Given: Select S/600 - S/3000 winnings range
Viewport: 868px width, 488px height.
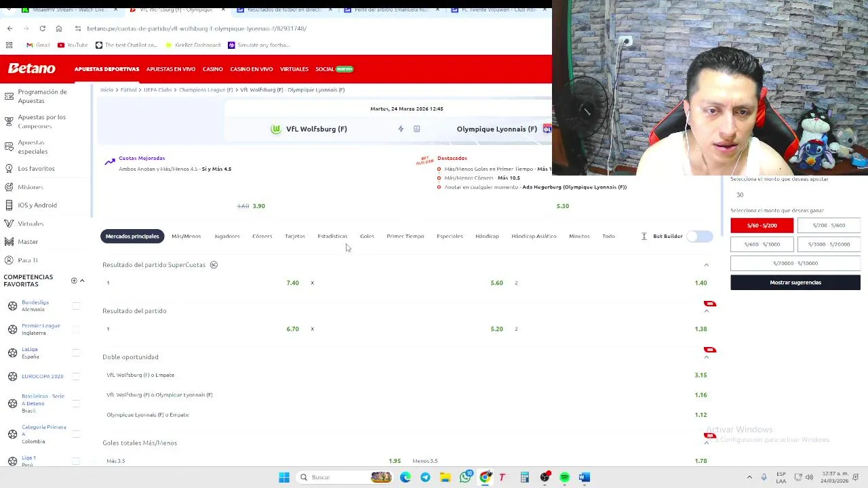Looking at the screenshot, I should (x=762, y=244).
